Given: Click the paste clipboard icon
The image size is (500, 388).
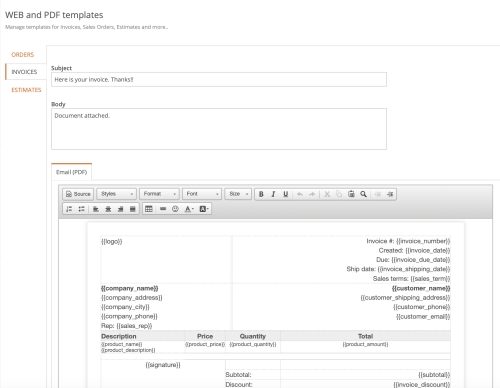Looking at the screenshot, I should [x=351, y=194].
